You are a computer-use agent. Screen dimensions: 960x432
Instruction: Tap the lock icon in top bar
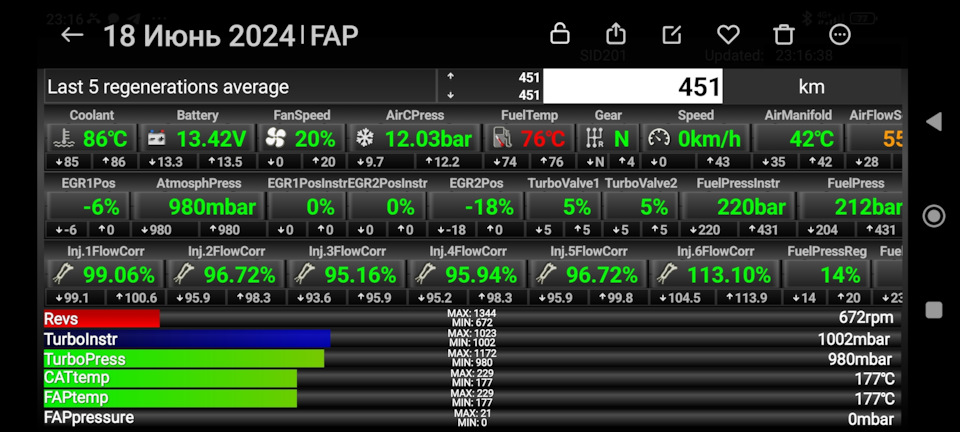tap(562, 35)
